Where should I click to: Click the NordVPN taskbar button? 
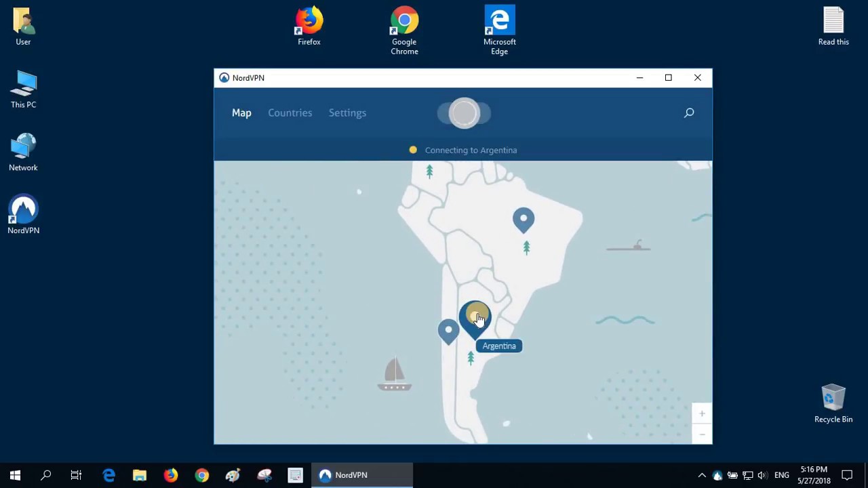362,475
